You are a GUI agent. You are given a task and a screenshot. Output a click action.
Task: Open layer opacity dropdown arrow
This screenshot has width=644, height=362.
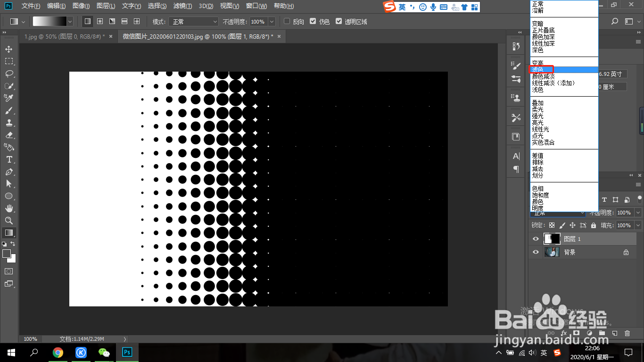(638, 213)
